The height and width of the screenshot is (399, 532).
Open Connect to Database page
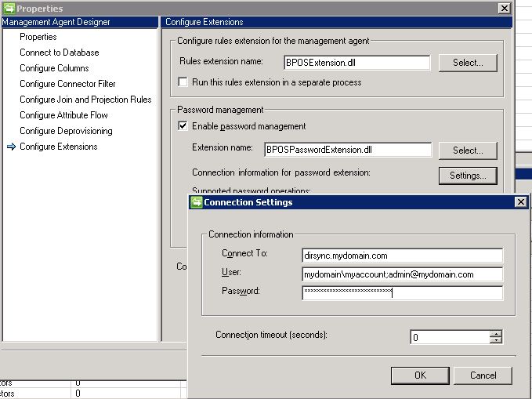coord(60,53)
